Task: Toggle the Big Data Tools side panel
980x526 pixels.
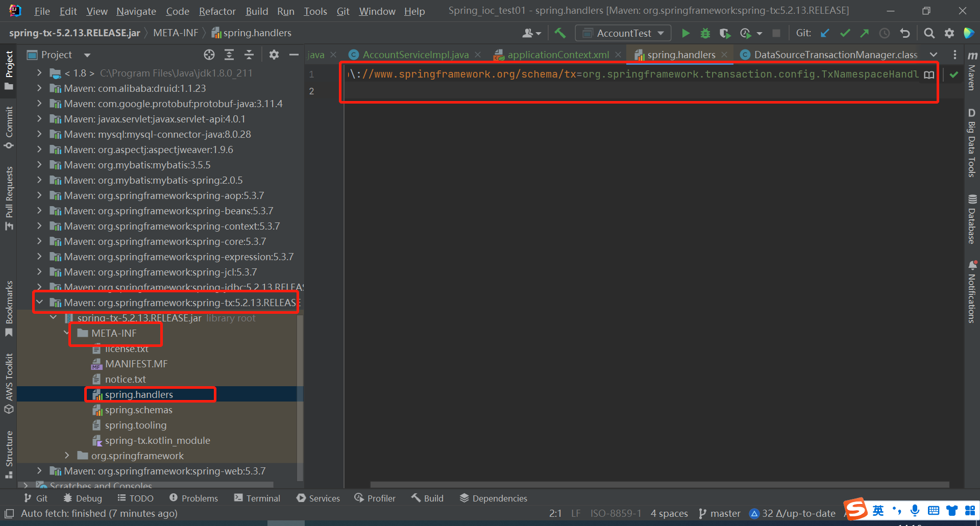Action: pos(972,143)
